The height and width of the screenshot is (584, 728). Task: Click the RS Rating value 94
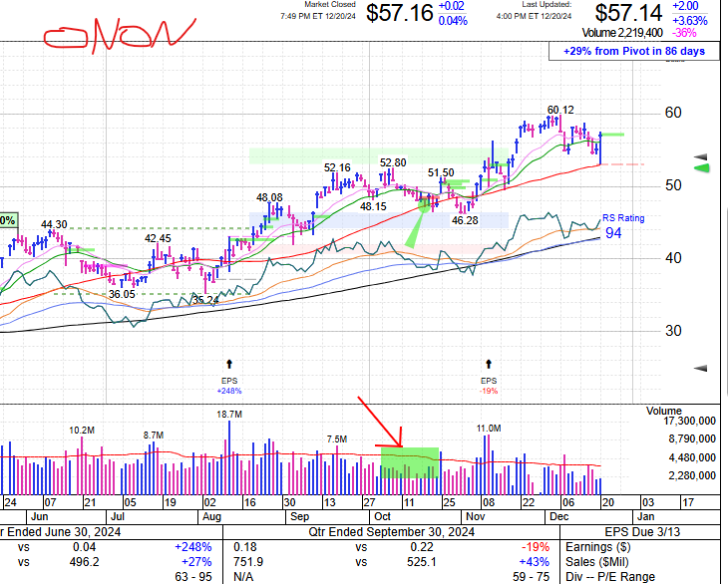pos(613,233)
